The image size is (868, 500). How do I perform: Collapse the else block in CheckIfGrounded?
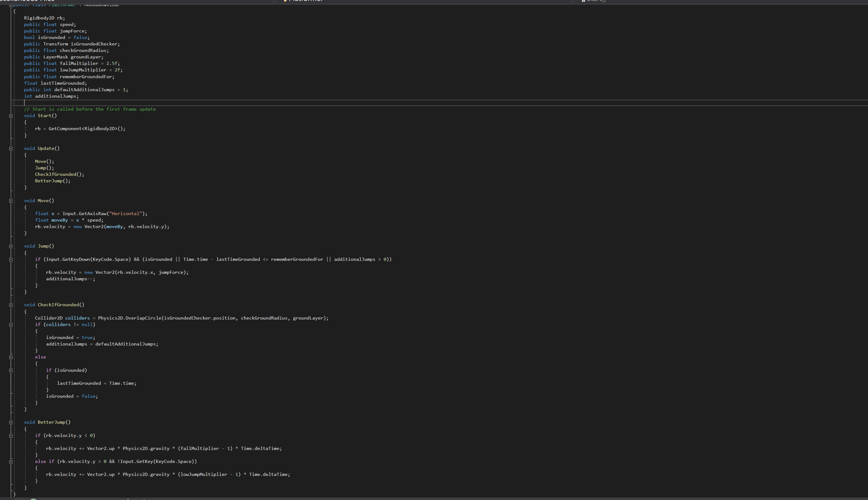(x=11, y=358)
